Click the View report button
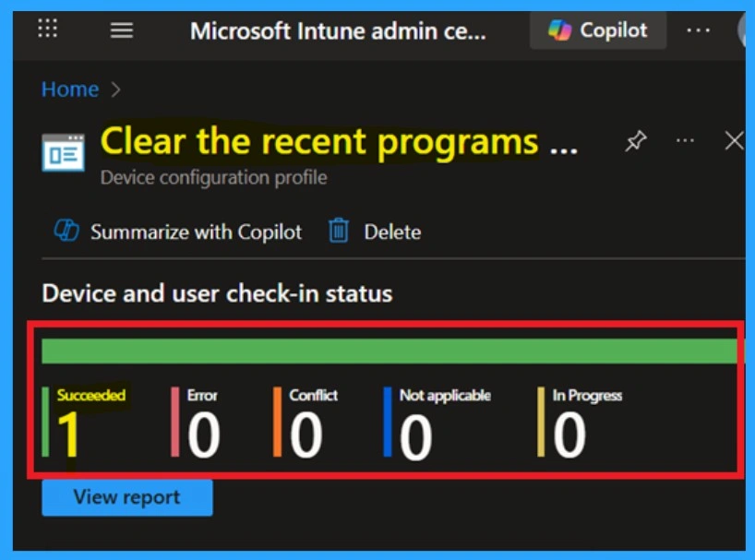 click(x=126, y=496)
